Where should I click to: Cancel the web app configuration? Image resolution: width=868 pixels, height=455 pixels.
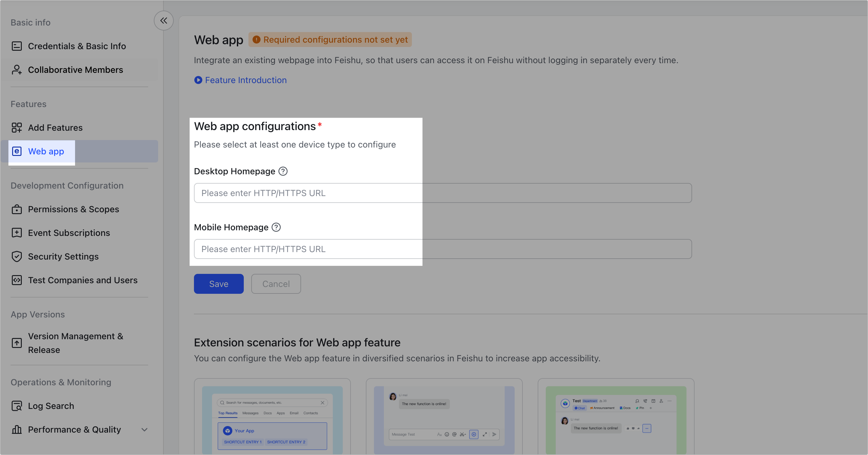276,284
